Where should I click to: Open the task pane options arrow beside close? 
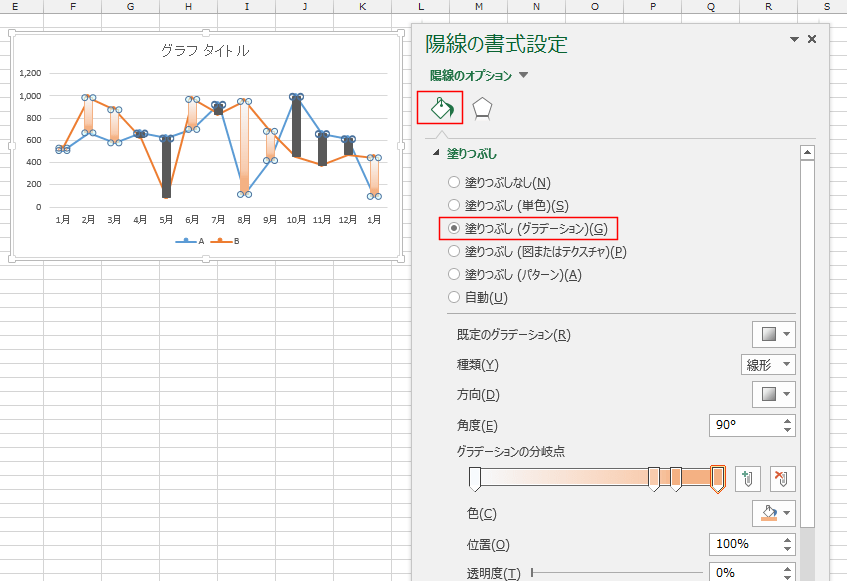click(x=794, y=39)
